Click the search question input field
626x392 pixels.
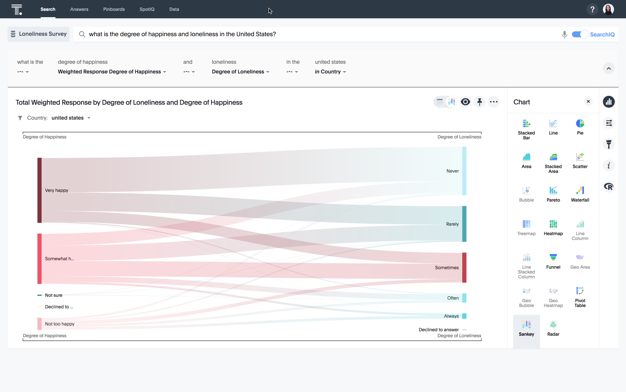315,34
